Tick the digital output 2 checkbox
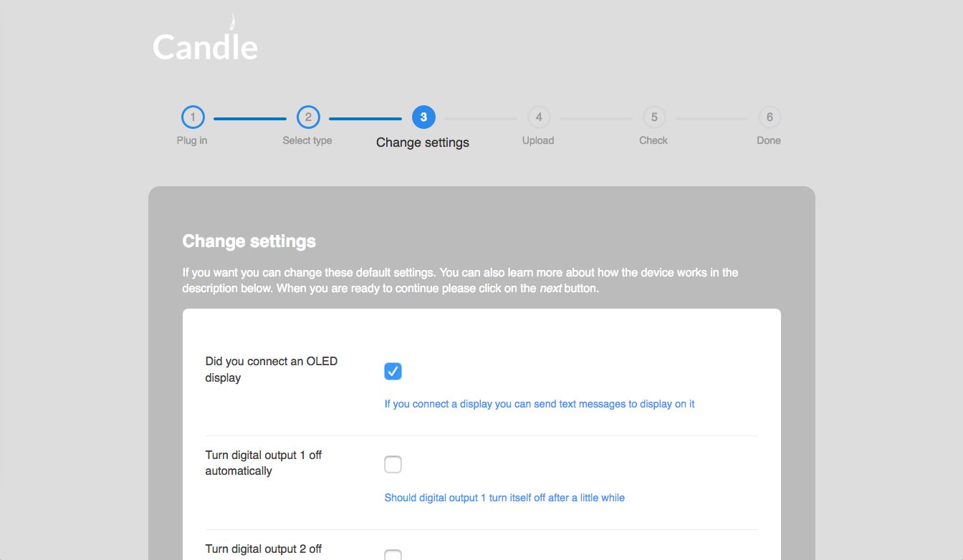 pos(393,555)
